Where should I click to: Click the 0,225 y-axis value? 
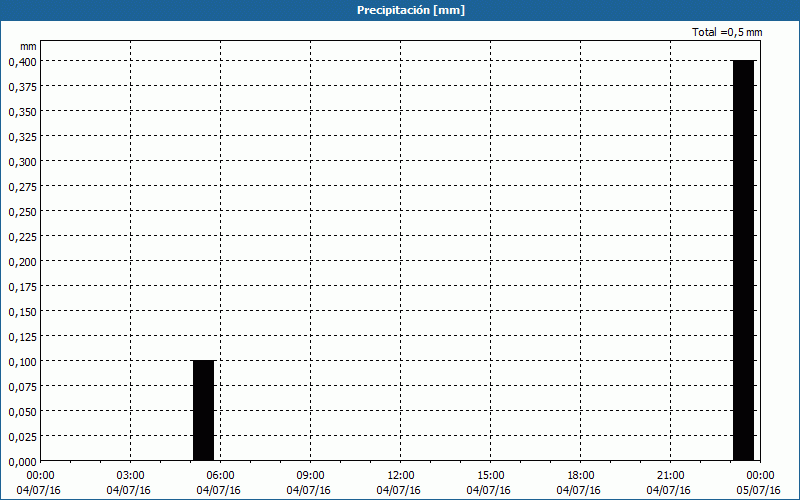click(x=22, y=237)
